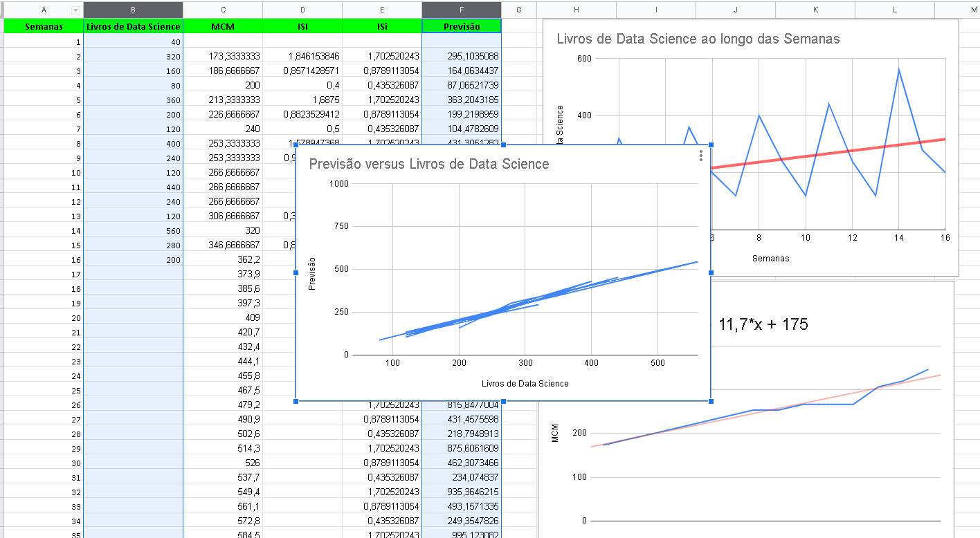Select the cell with value 815,8477004
This screenshot has width=980, height=538.
pos(462,405)
